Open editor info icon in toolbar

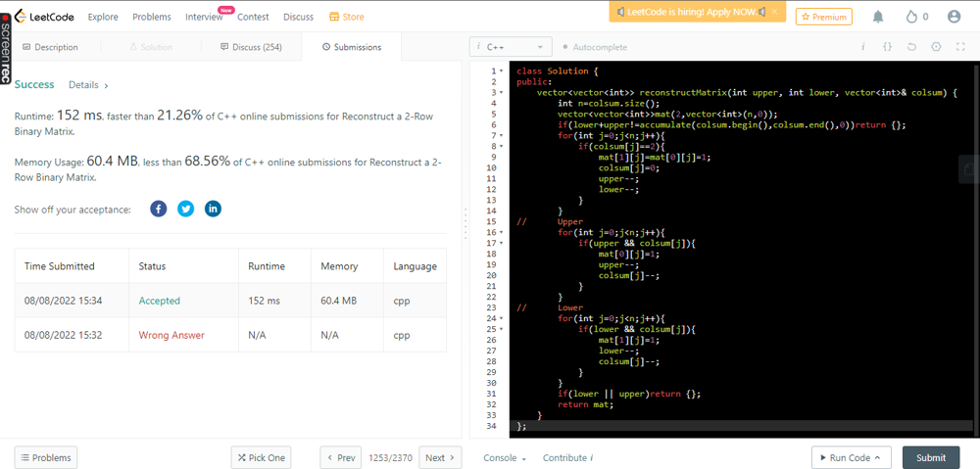click(863, 47)
